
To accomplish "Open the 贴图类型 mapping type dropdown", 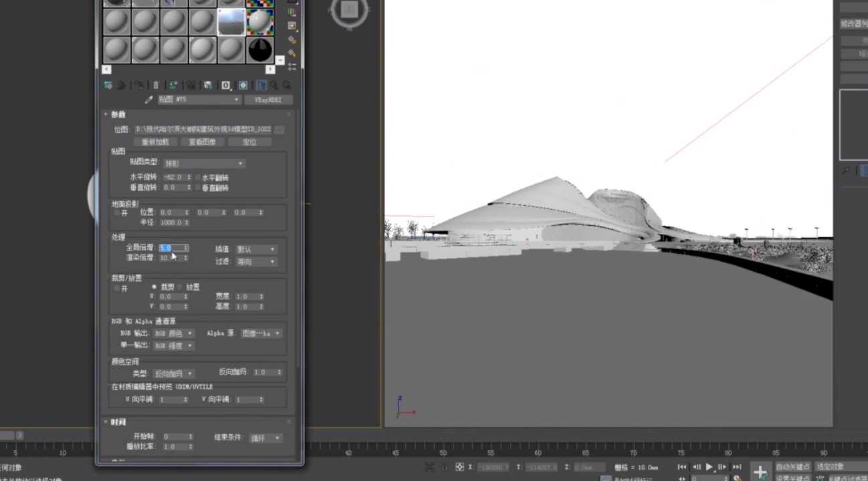I will click(x=203, y=164).
